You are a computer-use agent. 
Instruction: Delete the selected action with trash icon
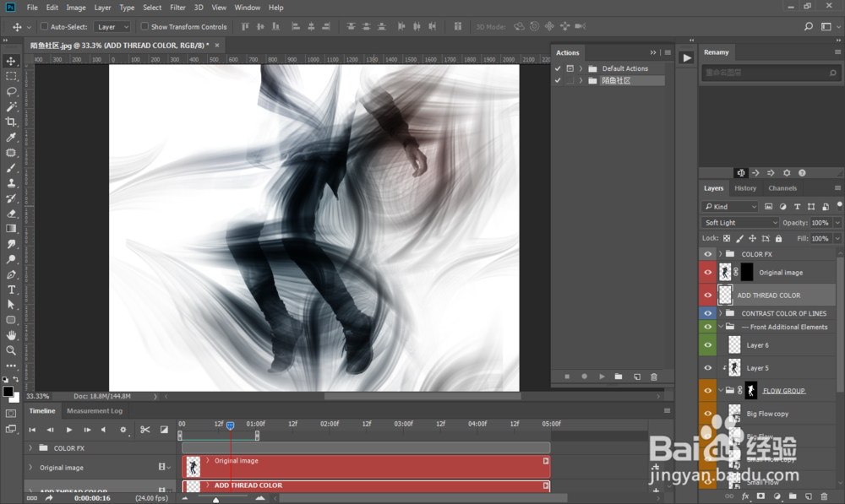(654, 377)
